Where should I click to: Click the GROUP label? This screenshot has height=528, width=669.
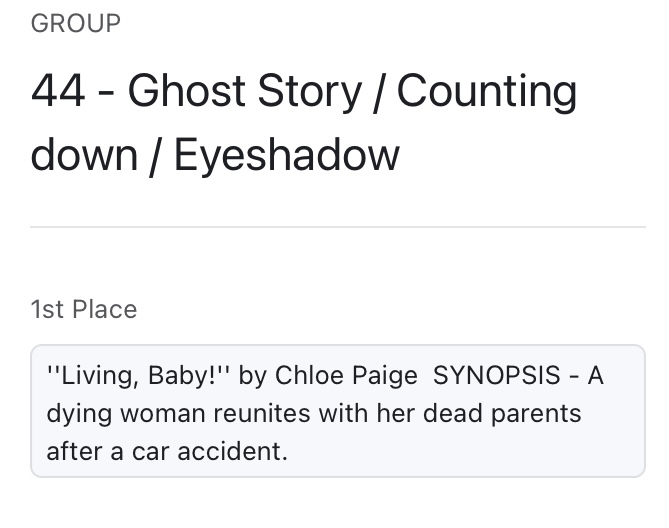(x=76, y=24)
